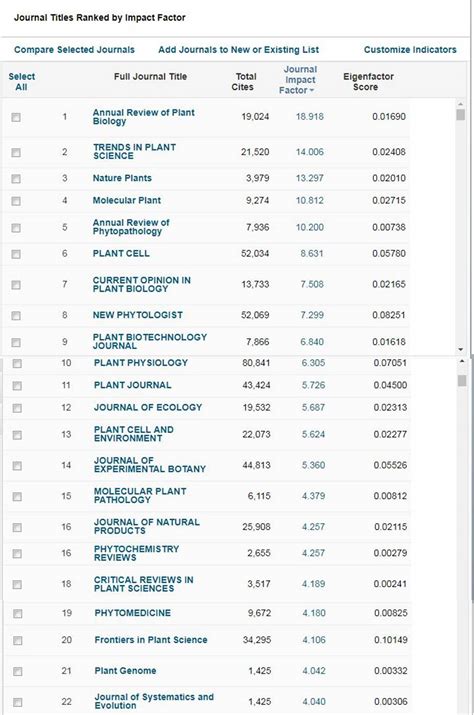The image size is (474, 715).
Task: Click Add Journals to New or Existing List
Action: (239, 50)
